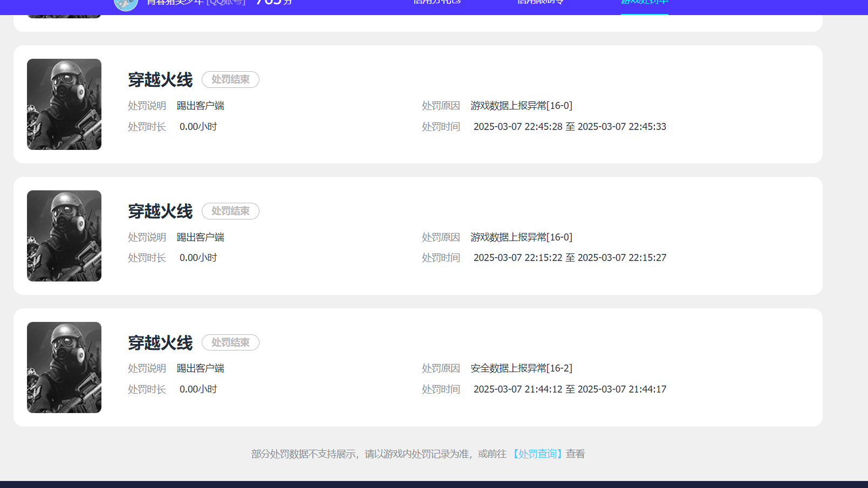Click 游戏数据上报异常[16-0] in the 22:15:22 card

pos(521,237)
